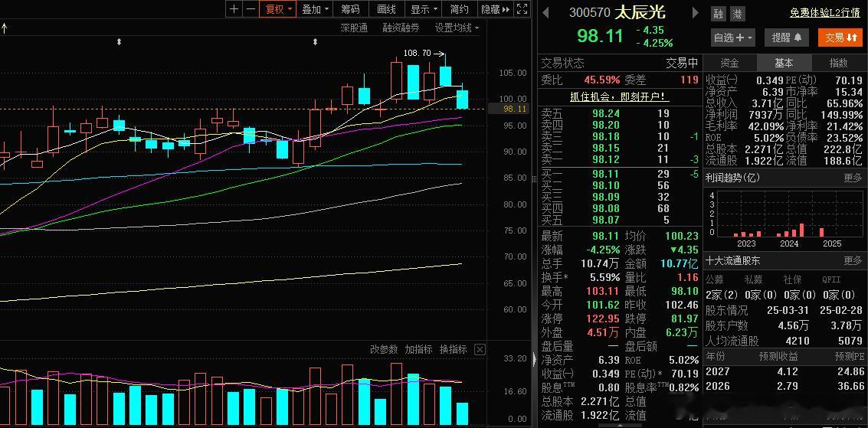The image size is (868, 428).
Task: Click the orange 交易 button
Action: coord(840,38)
